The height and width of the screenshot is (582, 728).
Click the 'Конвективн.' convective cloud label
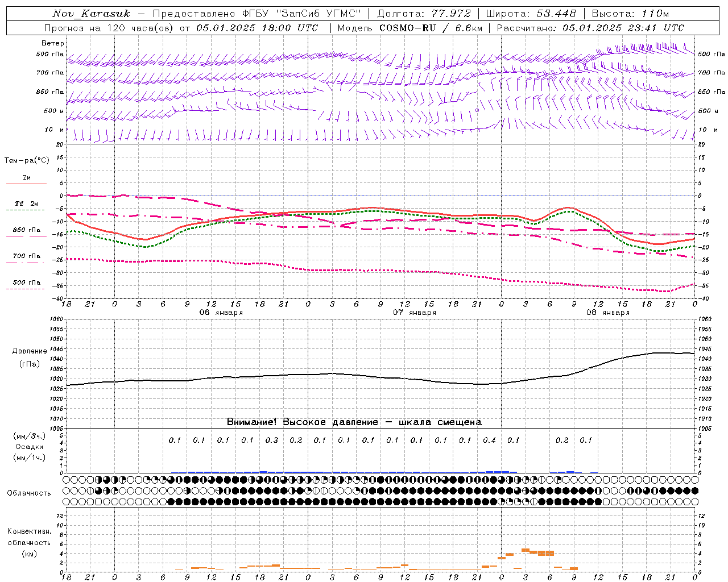(30, 531)
